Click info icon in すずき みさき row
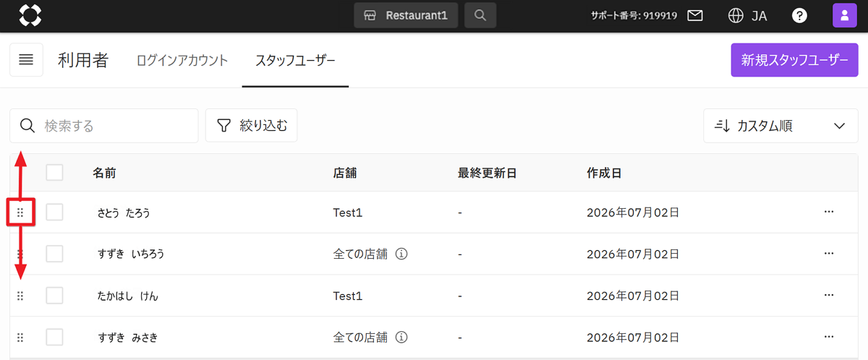The image size is (868, 360). (x=402, y=337)
